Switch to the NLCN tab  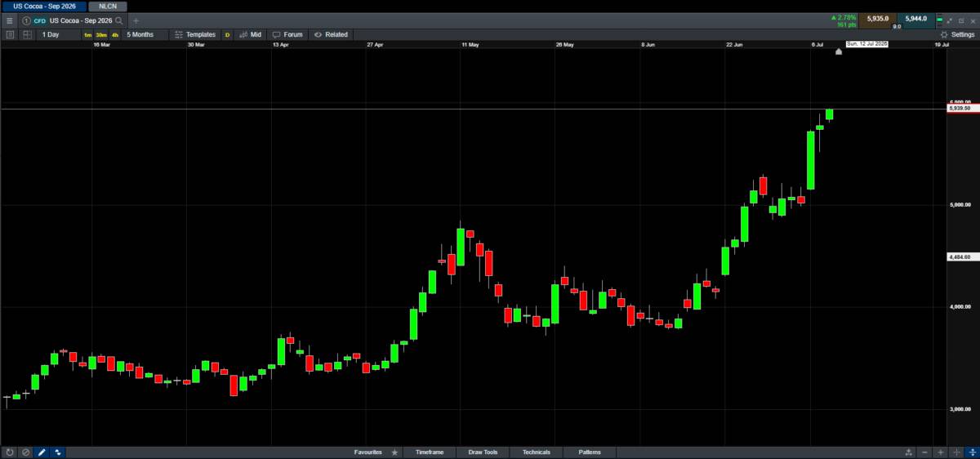pos(108,6)
